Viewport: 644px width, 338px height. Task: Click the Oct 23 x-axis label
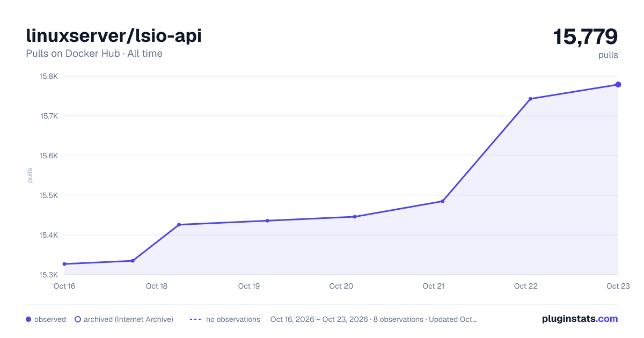(x=618, y=286)
